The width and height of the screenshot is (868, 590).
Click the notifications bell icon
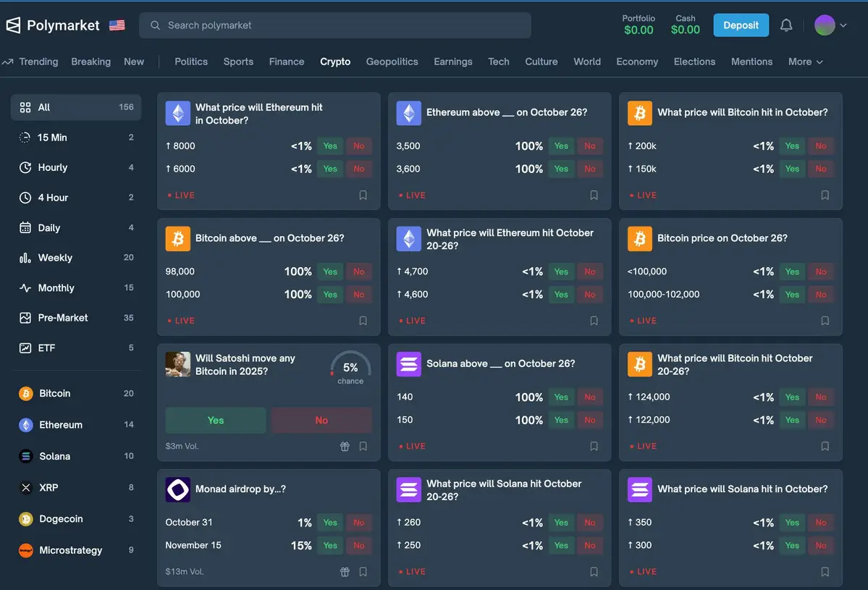pos(786,25)
